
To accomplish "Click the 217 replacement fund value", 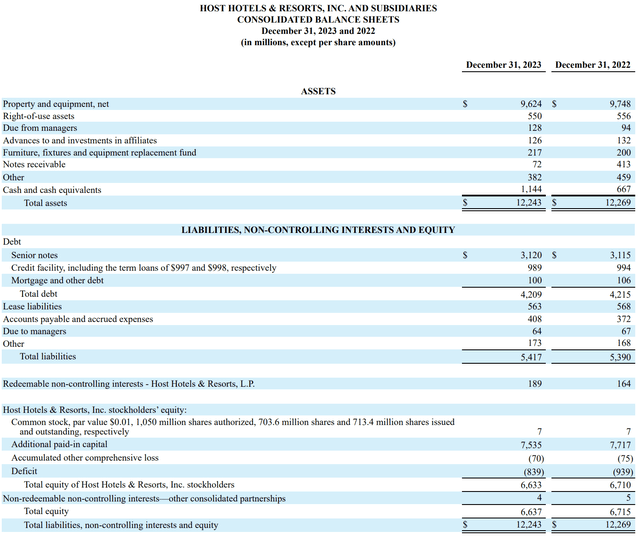I will coord(535,153).
